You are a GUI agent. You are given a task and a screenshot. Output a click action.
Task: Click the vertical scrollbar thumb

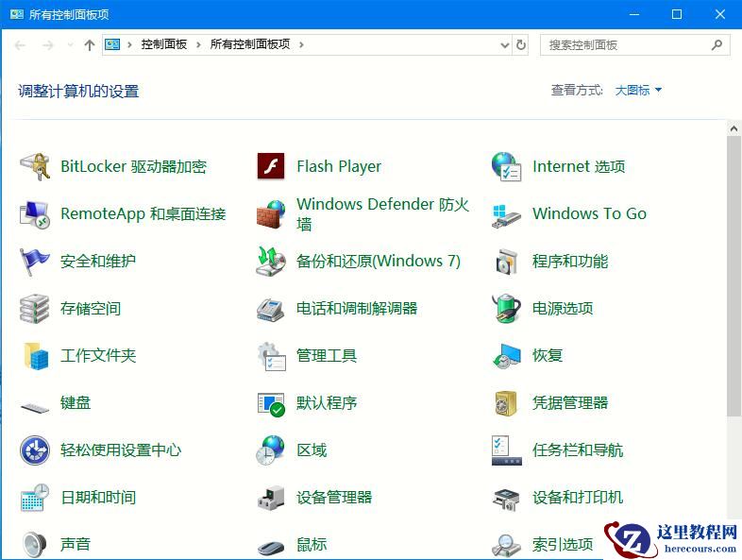(734, 277)
